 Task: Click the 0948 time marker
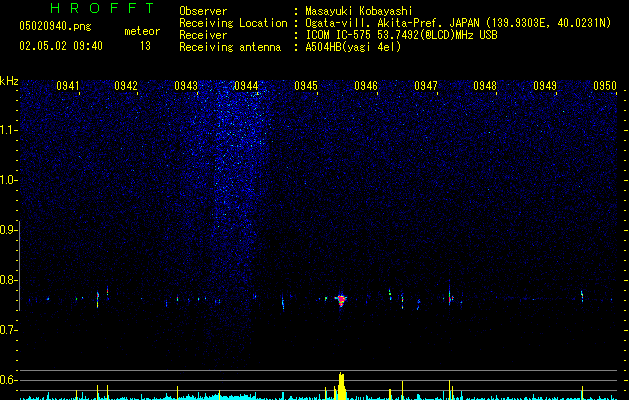tap(485, 86)
